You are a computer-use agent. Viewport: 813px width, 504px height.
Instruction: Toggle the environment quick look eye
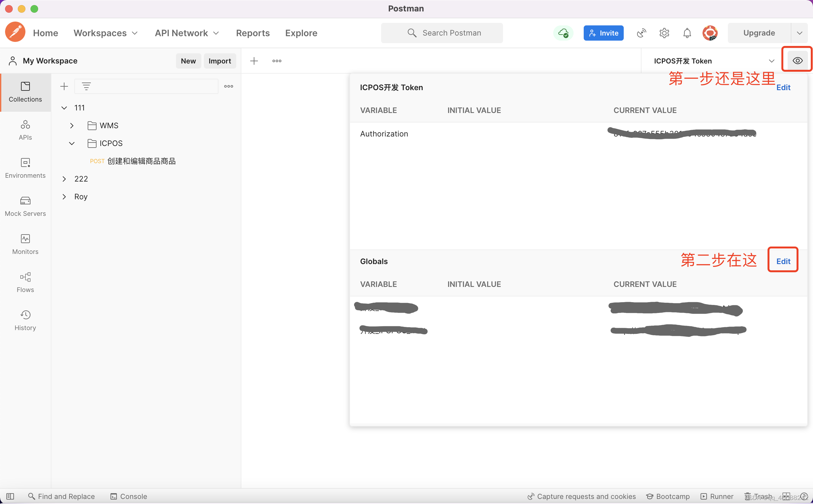[x=797, y=61]
